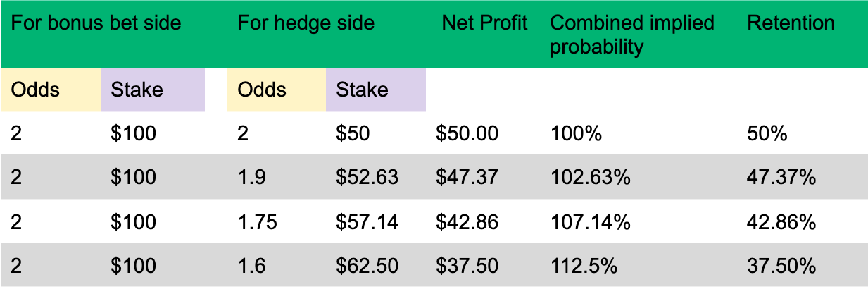The width and height of the screenshot is (868, 287).
Task: Select the 102.63% probability cell
Action: (x=590, y=178)
